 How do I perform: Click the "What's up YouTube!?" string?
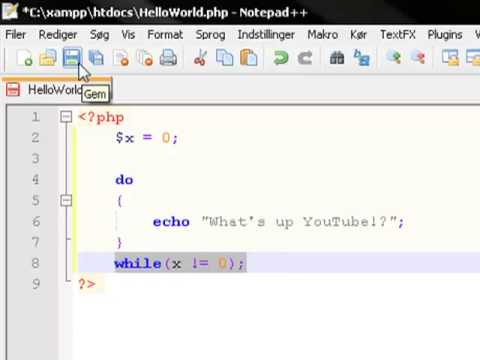(299, 222)
